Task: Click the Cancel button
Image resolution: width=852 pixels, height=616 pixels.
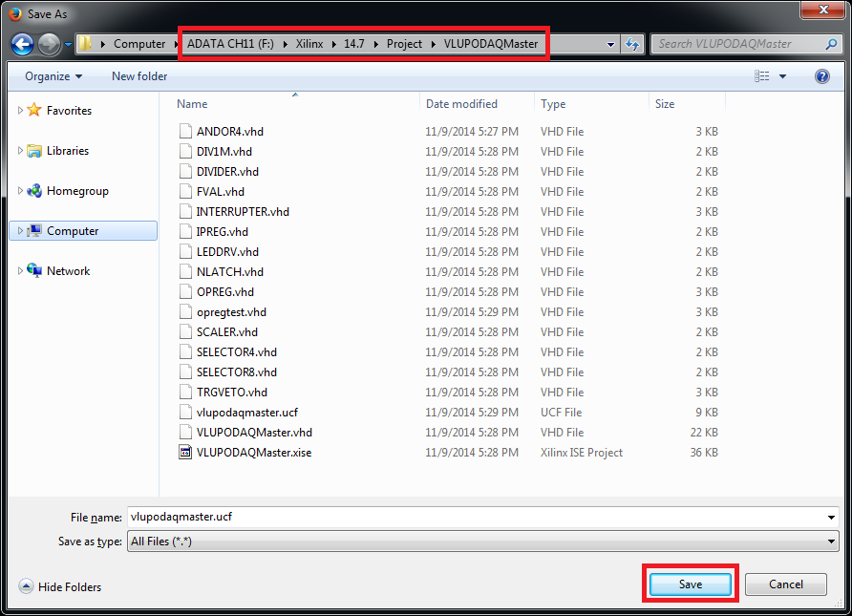Action: point(786,584)
